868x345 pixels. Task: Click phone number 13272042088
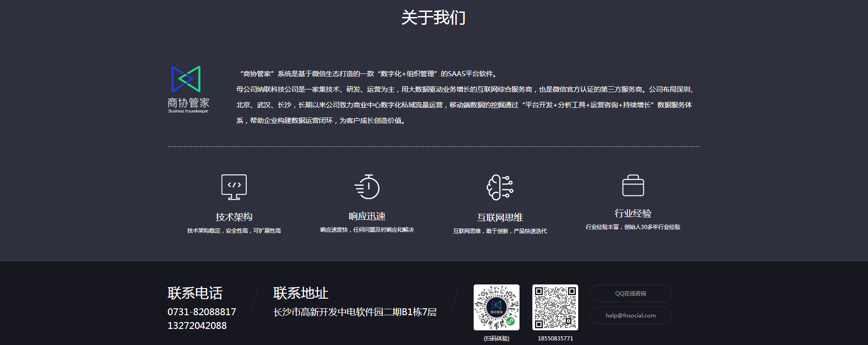[197, 326]
